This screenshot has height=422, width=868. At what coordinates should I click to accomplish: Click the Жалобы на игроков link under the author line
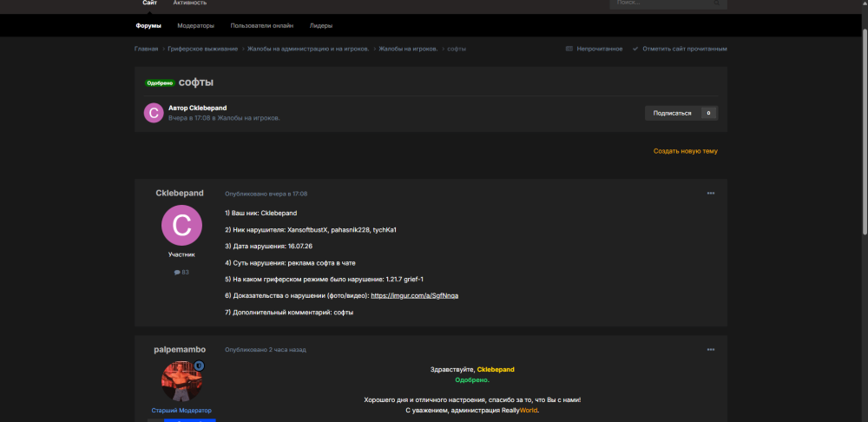click(x=248, y=118)
